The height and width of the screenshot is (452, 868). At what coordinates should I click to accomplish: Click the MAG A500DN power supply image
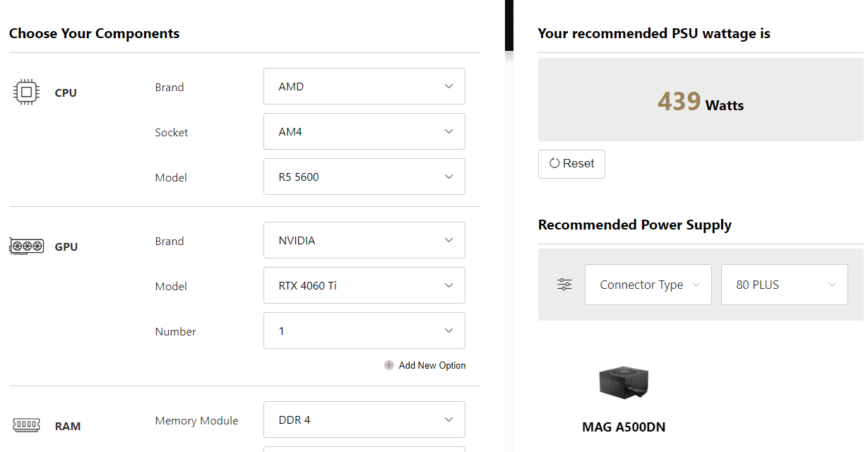[x=624, y=383]
